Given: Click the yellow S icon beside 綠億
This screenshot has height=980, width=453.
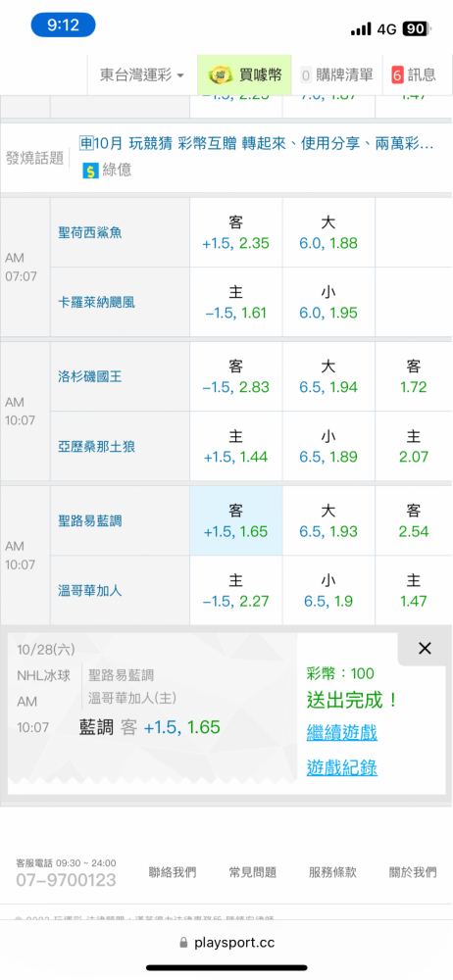Looking at the screenshot, I should (90, 170).
